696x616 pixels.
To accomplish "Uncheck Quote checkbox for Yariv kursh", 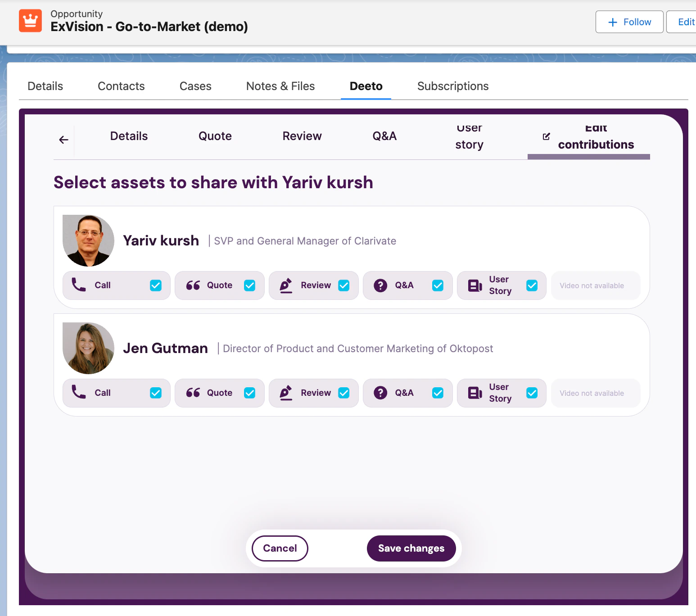I will 250,285.
